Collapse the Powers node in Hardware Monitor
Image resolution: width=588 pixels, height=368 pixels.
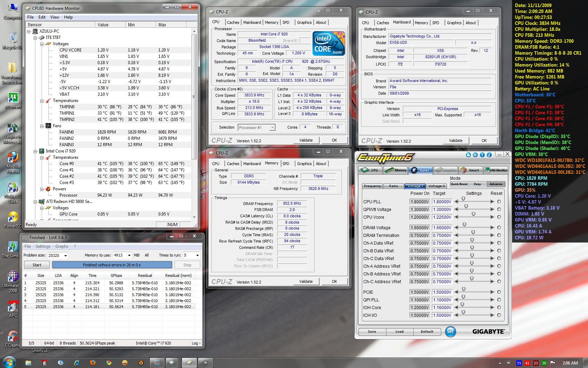point(42,189)
